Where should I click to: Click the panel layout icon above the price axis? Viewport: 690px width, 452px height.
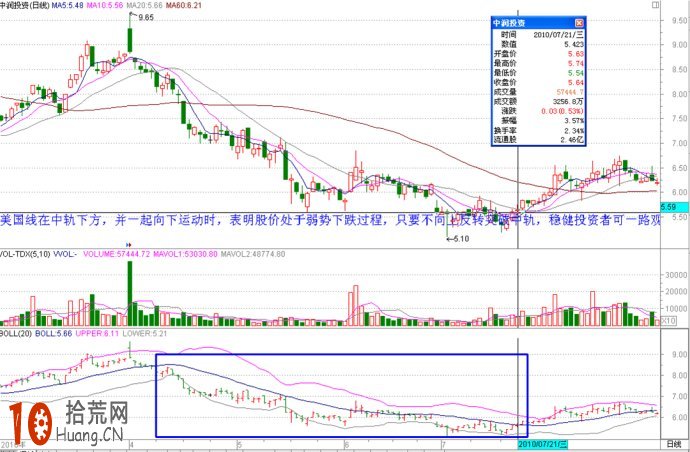(655, 5)
